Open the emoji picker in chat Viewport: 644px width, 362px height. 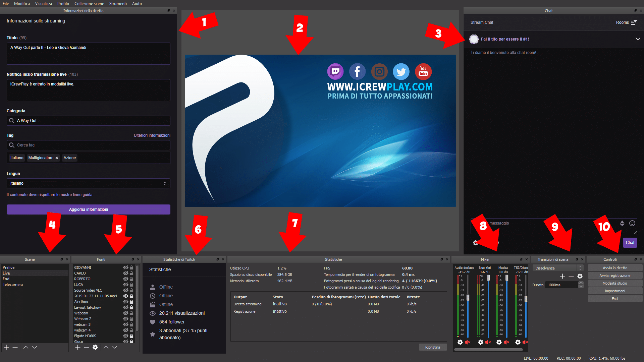(x=632, y=223)
